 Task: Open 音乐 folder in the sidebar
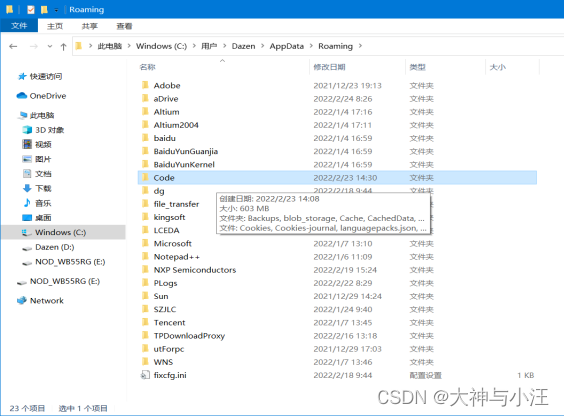[43, 203]
